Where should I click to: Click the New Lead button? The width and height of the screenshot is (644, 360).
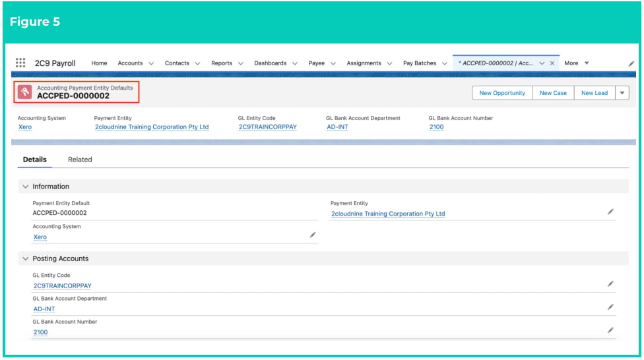595,93
